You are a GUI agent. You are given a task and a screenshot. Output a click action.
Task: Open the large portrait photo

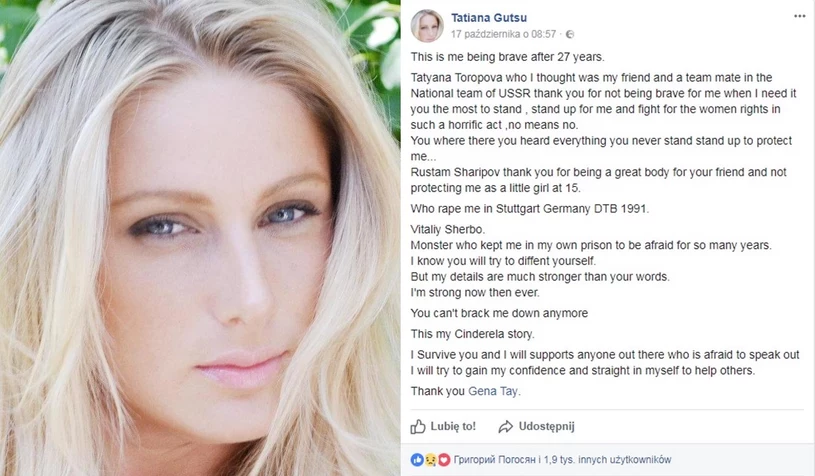tap(200, 238)
